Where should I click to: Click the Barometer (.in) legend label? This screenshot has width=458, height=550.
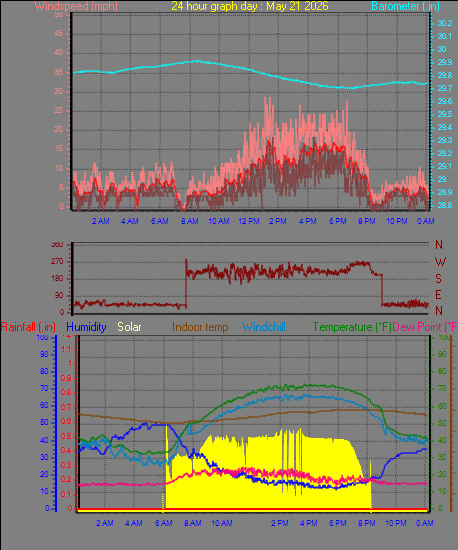[405, 6]
